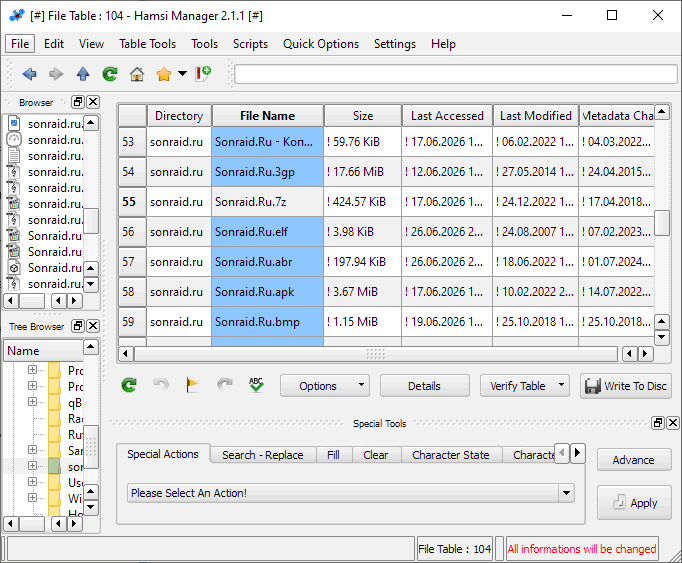This screenshot has height=563, width=682.
Task: Open the Options dropdown button
Action: click(325, 386)
